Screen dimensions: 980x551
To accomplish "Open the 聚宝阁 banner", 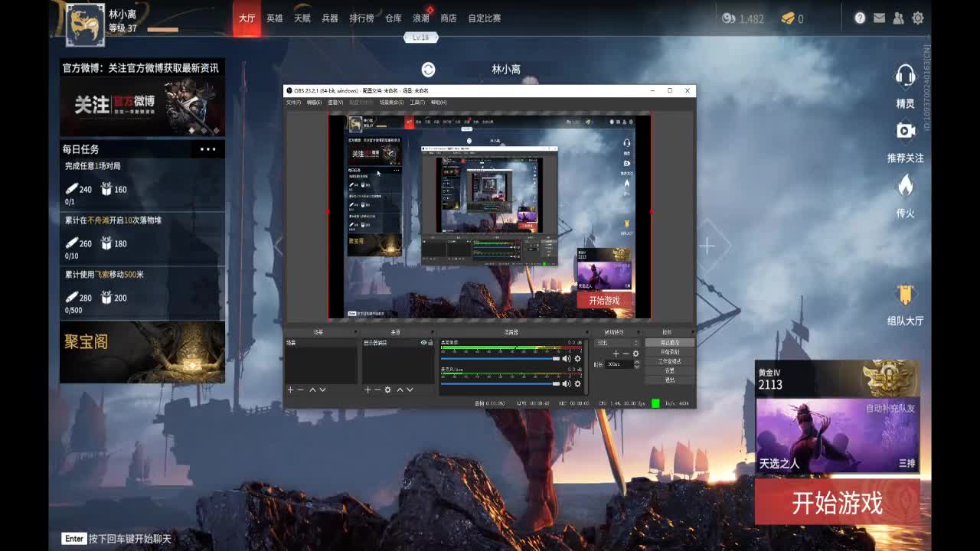I will coord(142,352).
